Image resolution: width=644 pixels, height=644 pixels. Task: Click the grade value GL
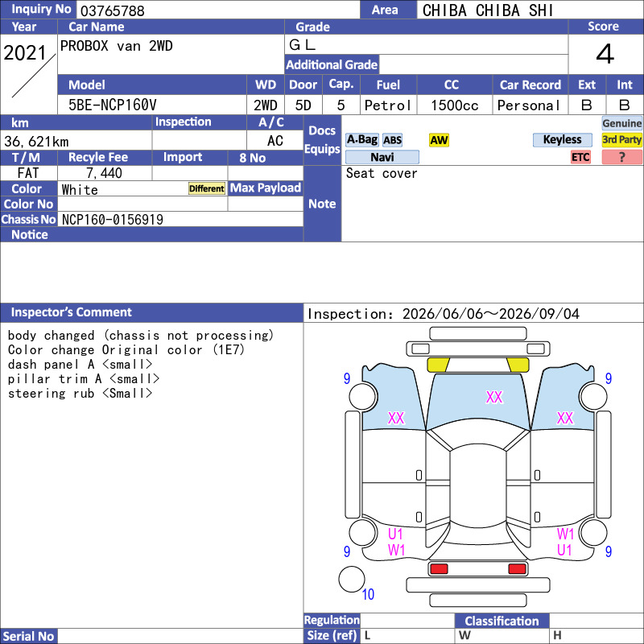(x=303, y=45)
